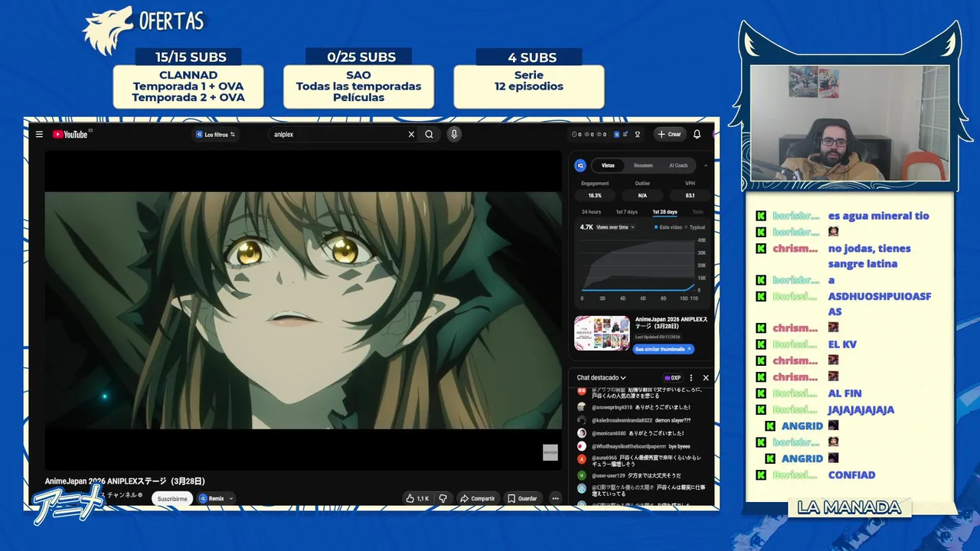980x551 pixels.
Task: Collapse the stats panel chevron
Action: [706, 165]
